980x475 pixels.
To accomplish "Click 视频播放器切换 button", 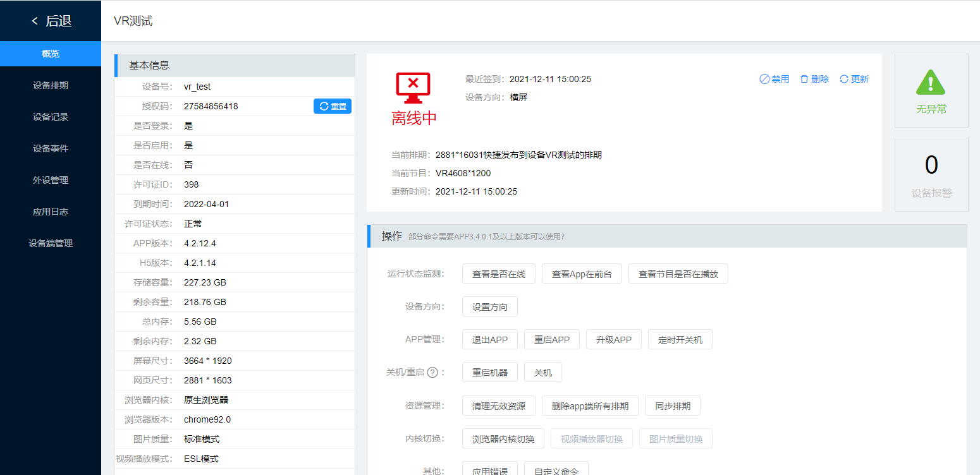I will 592,438.
